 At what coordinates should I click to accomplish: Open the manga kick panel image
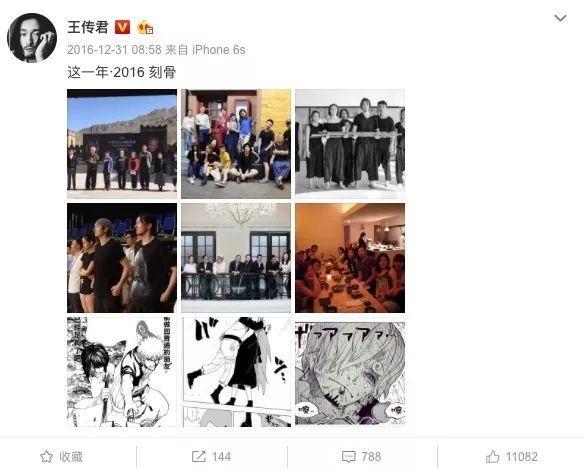[x=236, y=372]
